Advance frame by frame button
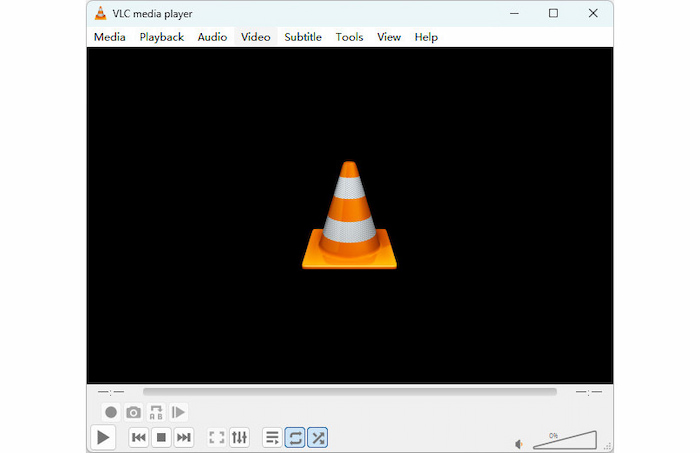700x453 pixels. (178, 412)
